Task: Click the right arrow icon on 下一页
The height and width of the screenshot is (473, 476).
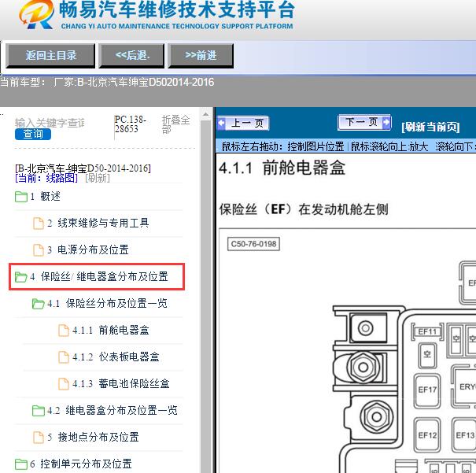Action: tap(386, 122)
